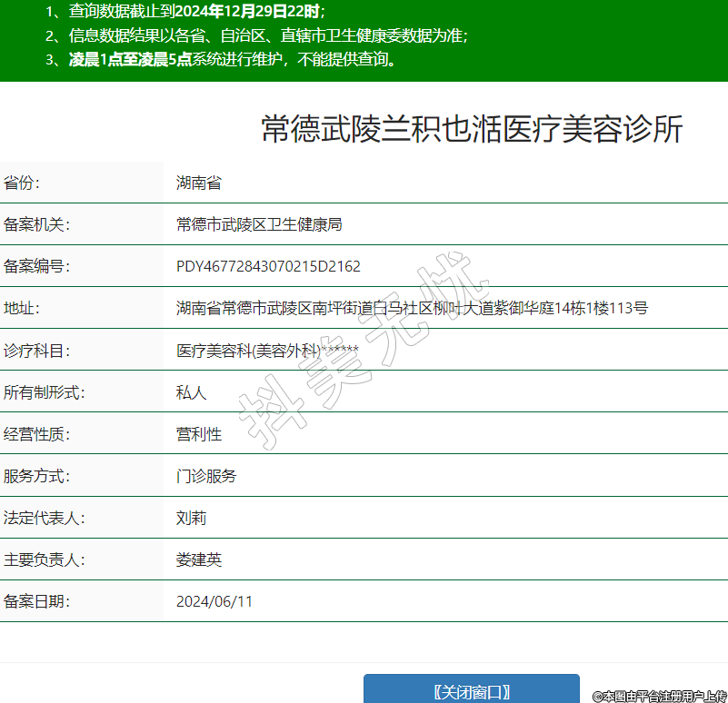Click the 法定代表人 field label
This screenshot has height=703, width=728.
pyautogui.click(x=44, y=518)
